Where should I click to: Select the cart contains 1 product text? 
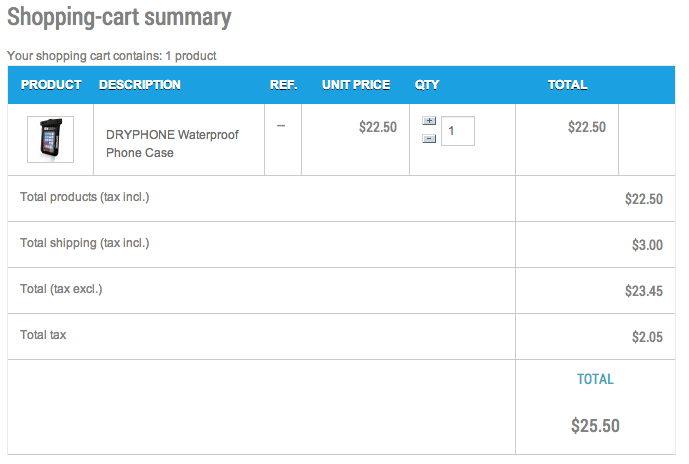click(x=112, y=56)
